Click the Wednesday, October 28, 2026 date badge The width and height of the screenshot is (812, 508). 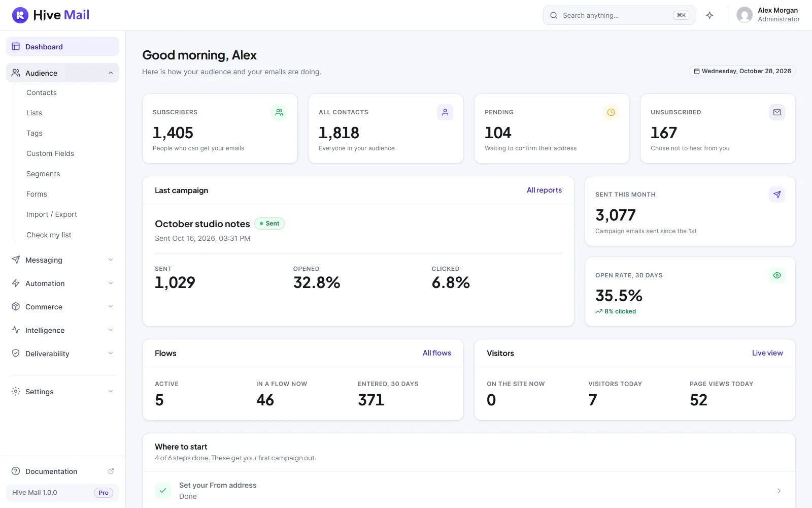pos(742,71)
